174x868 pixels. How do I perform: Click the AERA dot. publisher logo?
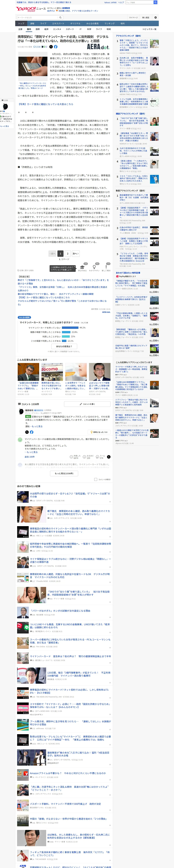tap(98, 47)
